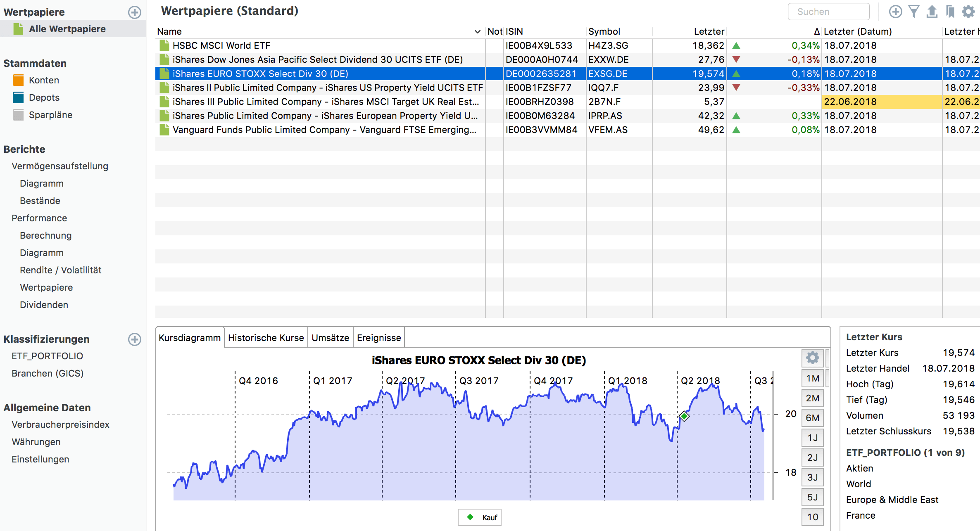Screen dimensions: 980x531
Task: Click the add Klassifizierungen plus icon
Action: (x=134, y=339)
